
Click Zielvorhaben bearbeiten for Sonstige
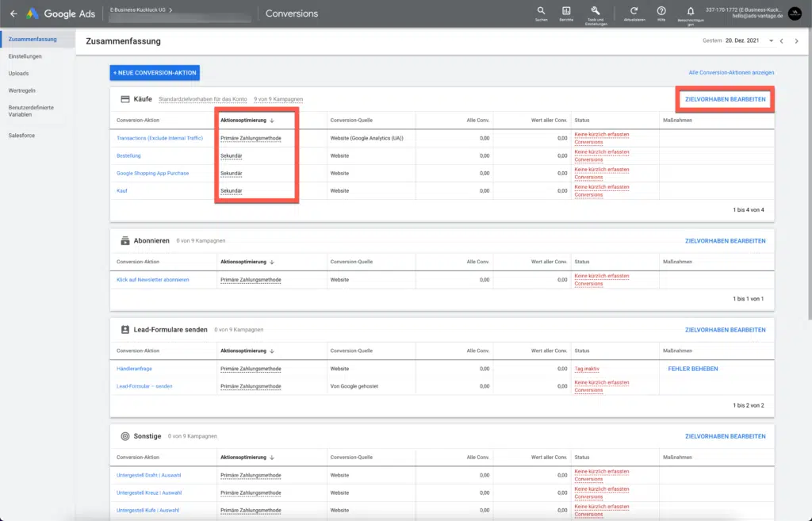(x=725, y=437)
